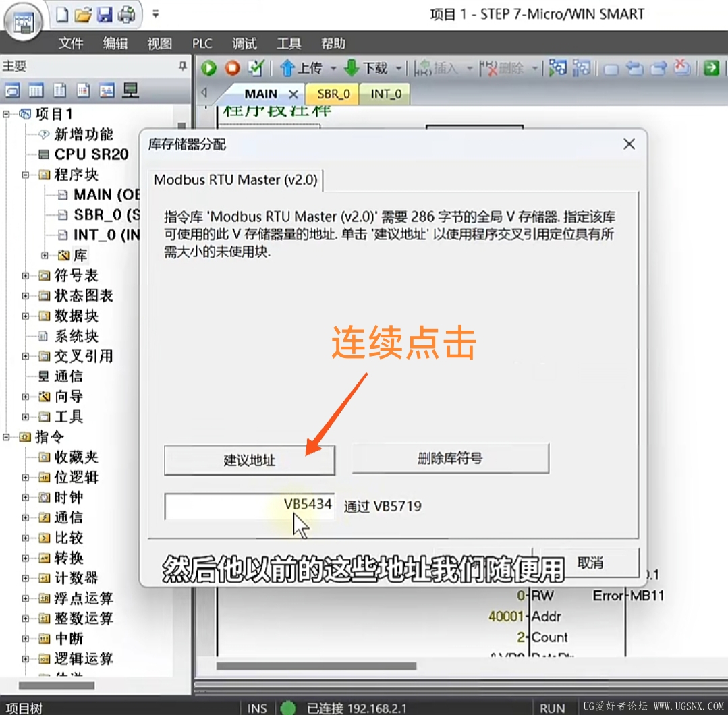The height and width of the screenshot is (715, 728).
Task: Expand the 数据块 tree node
Action: pos(26,316)
